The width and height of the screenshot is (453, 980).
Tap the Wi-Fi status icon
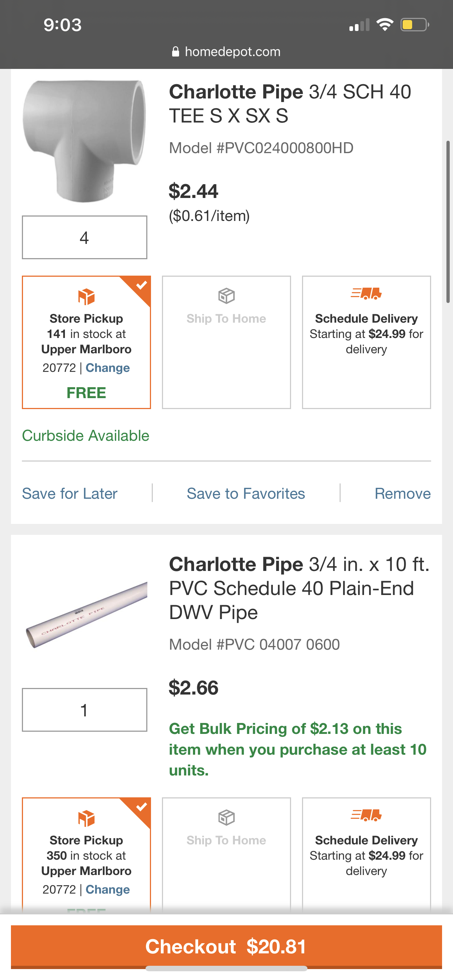385,25
